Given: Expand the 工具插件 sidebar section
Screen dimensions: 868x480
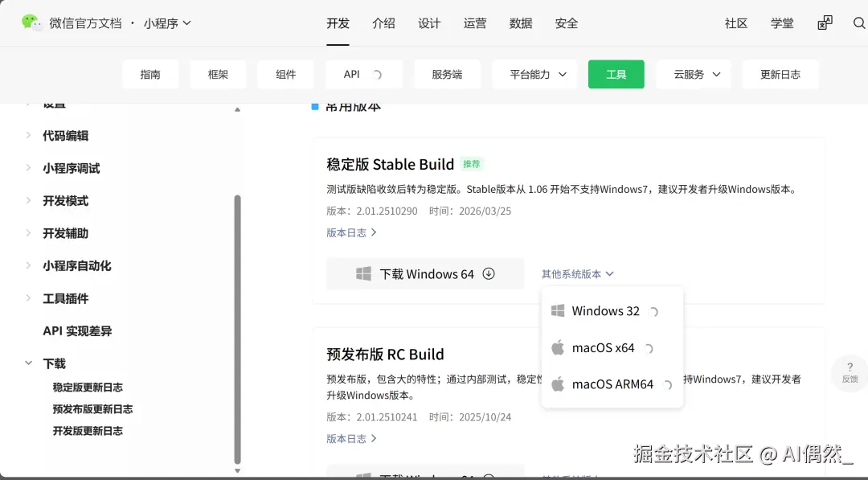Looking at the screenshot, I should pos(28,297).
